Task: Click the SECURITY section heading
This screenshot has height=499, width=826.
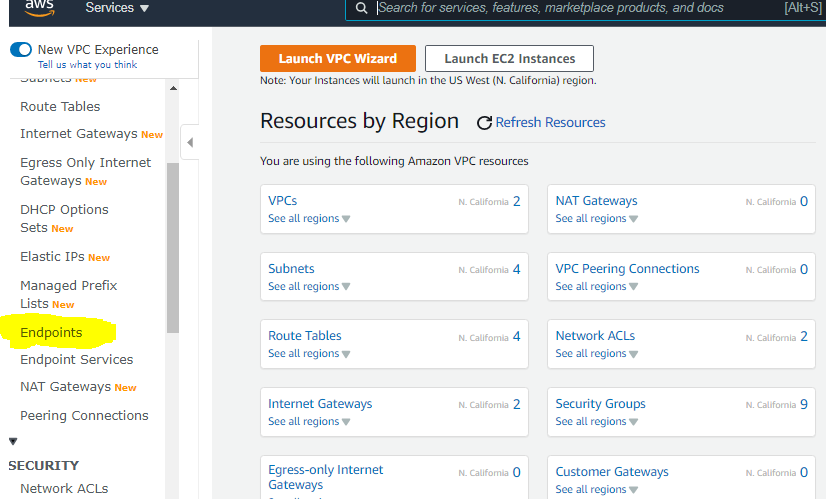Action: [44, 465]
